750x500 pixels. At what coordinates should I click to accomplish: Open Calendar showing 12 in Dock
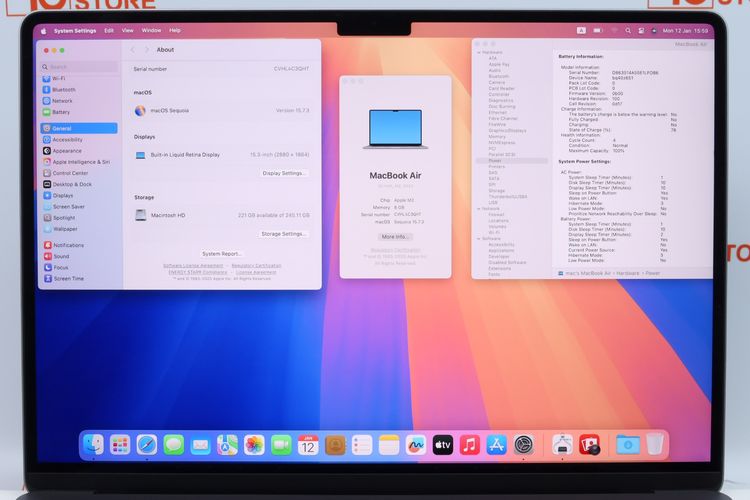click(308, 445)
